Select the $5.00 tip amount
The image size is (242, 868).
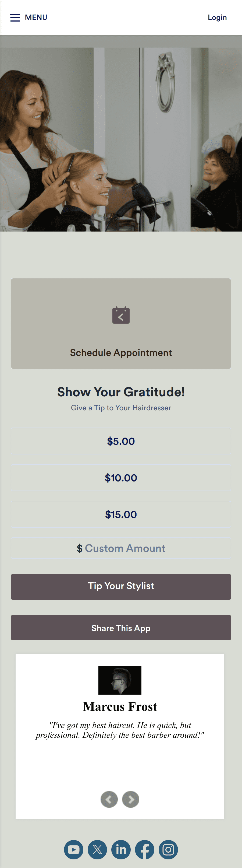(121, 441)
